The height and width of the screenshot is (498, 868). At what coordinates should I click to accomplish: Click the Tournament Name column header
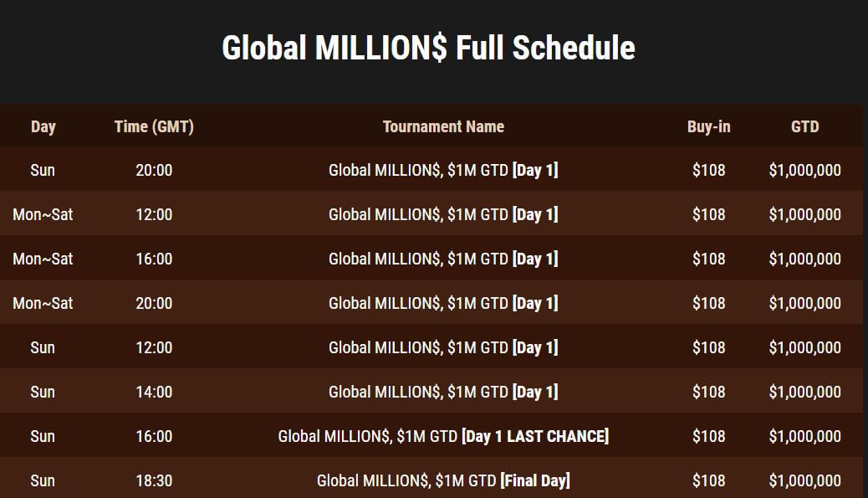pos(443,126)
